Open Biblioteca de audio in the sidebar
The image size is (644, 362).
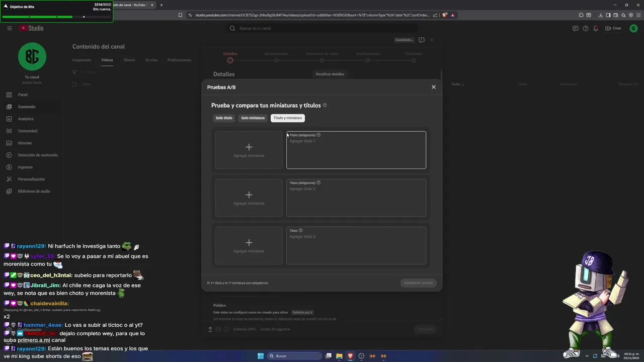point(31,191)
